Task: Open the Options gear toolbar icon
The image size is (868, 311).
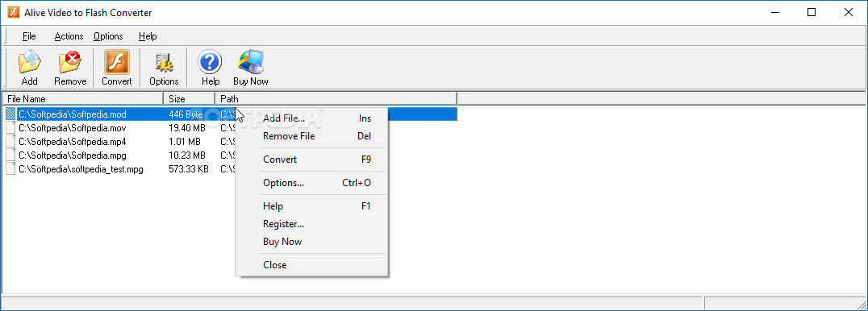Action: pyautogui.click(x=164, y=62)
